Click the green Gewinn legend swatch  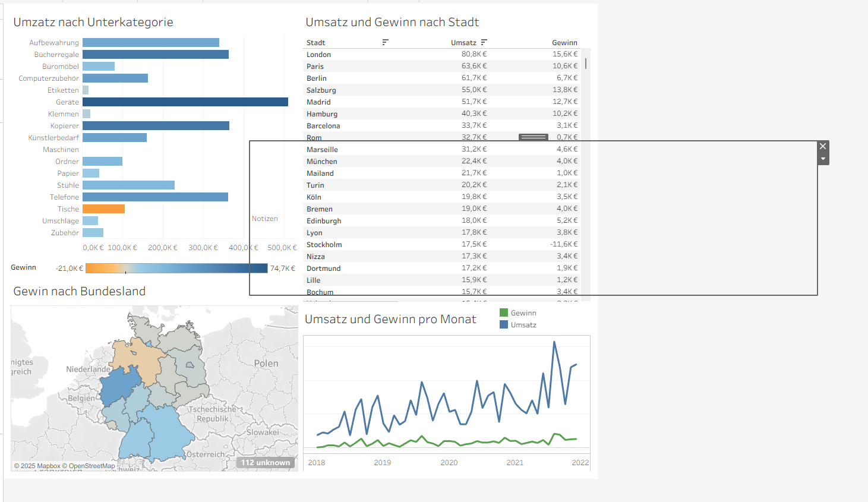(x=504, y=313)
